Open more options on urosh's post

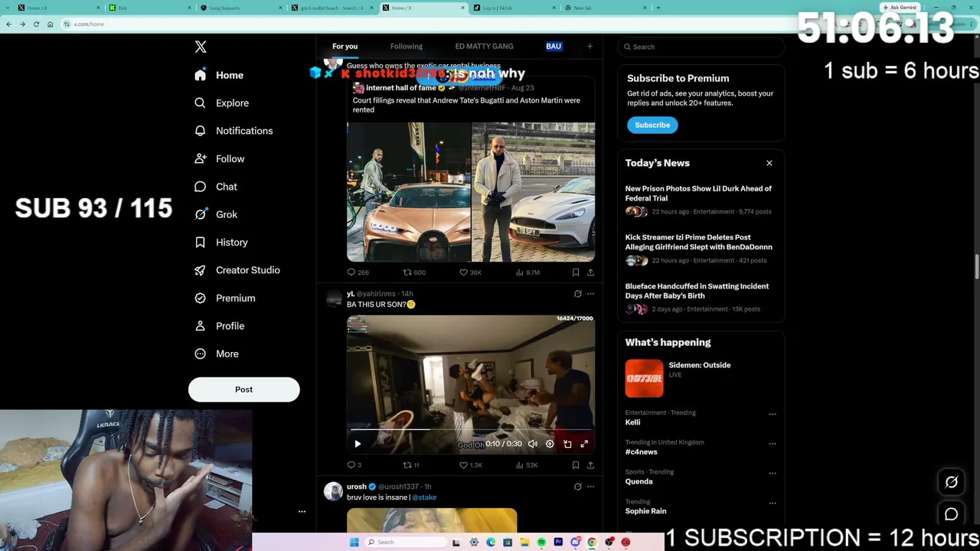point(590,487)
